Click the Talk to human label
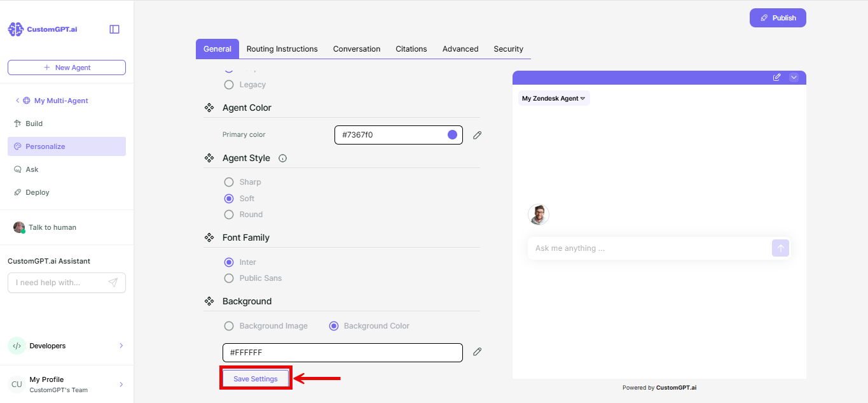Screen dimensions: 868x403 [52, 227]
